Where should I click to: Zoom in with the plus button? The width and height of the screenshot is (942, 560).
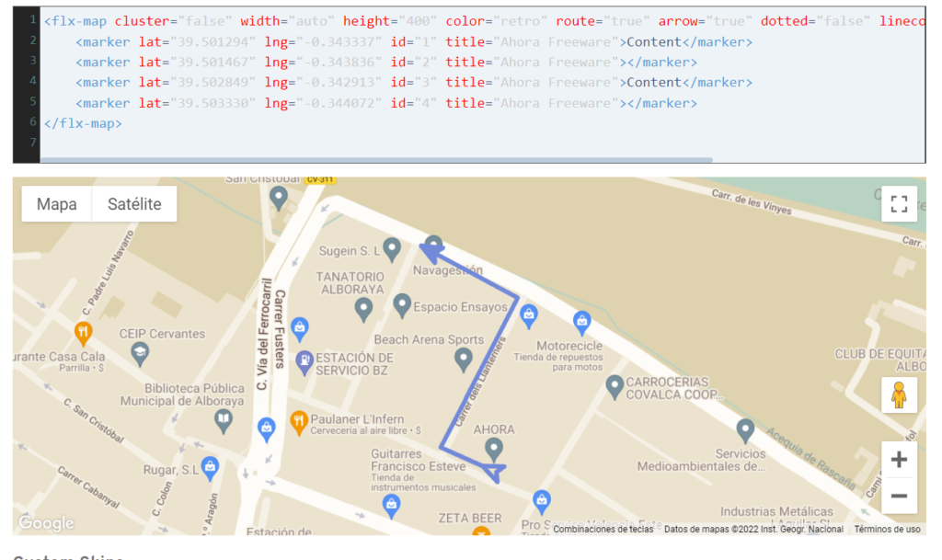[x=899, y=460]
